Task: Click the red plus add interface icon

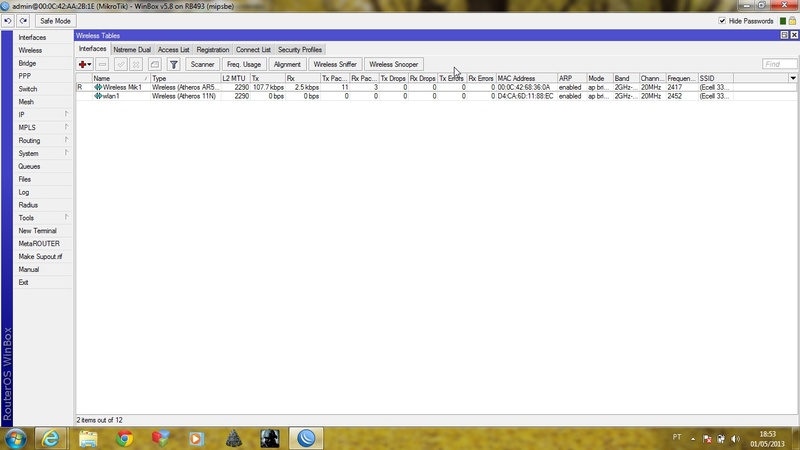Action: [x=82, y=64]
